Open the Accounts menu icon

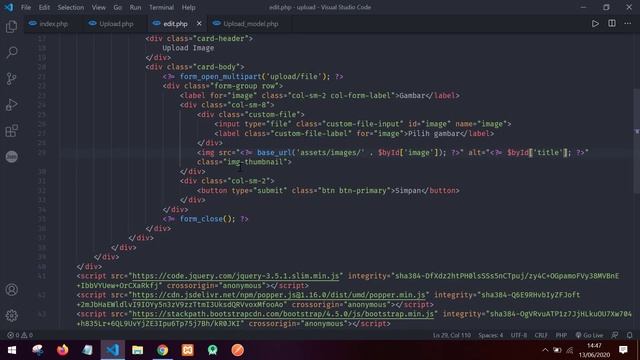pyautogui.click(x=11, y=289)
